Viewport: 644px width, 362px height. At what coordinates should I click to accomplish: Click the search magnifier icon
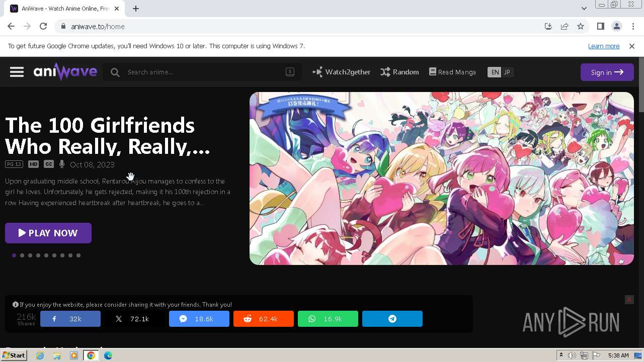tap(115, 72)
